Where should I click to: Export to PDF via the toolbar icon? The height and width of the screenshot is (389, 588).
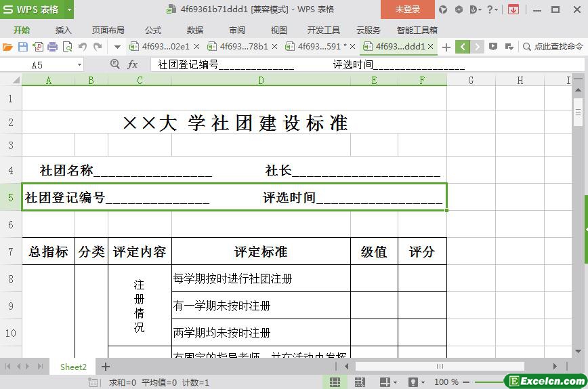[38, 47]
